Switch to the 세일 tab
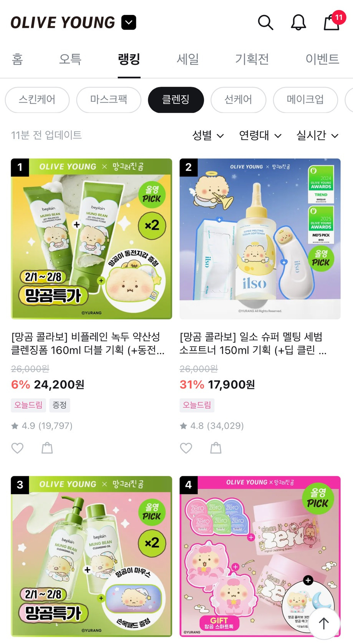The height and width of the screenshot is (644, 353). [x=188, y=59]
